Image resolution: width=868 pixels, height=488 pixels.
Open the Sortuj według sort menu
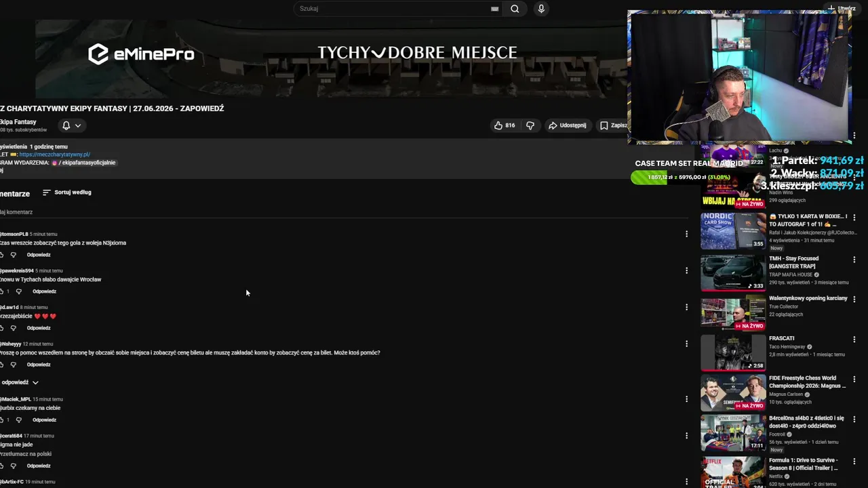[66, 192]
